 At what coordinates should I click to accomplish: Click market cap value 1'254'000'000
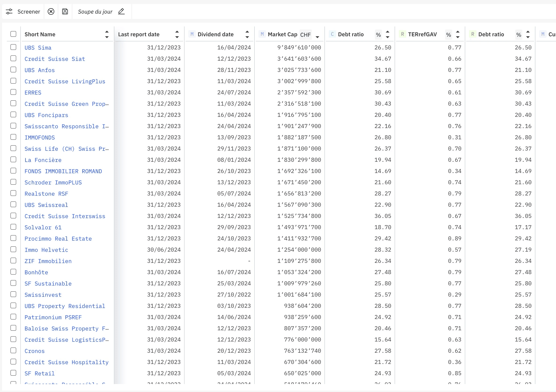(x=299, y=249)
